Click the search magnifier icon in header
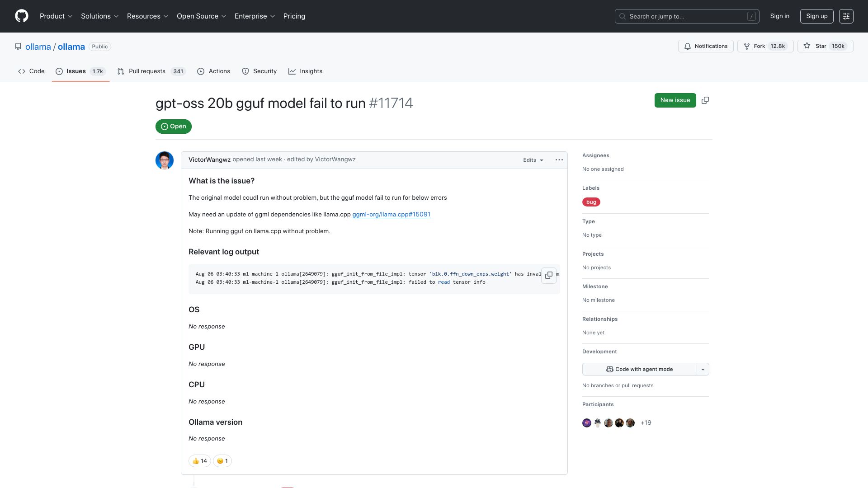Viewport: 868px width, 488px height. (x=623, y=16)
